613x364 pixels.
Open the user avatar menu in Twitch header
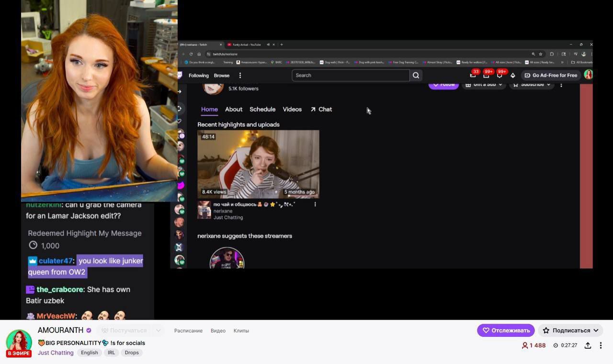[x=588, y=75]
